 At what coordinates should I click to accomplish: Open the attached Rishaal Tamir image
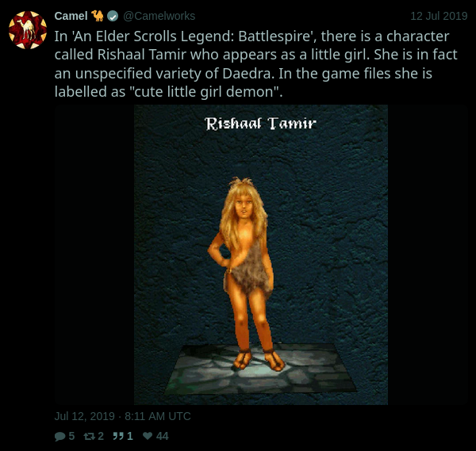pyautogui.click(x=261, y=254)
